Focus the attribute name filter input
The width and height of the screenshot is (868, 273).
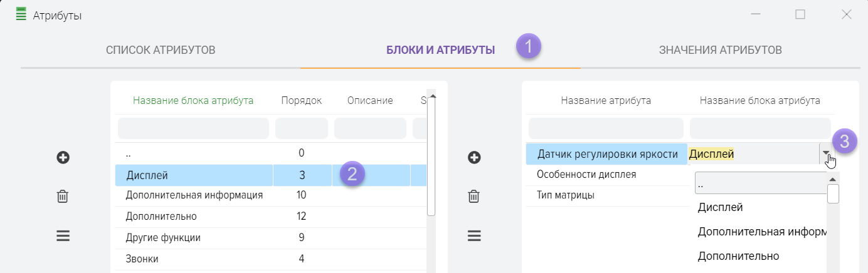[606, 128]
